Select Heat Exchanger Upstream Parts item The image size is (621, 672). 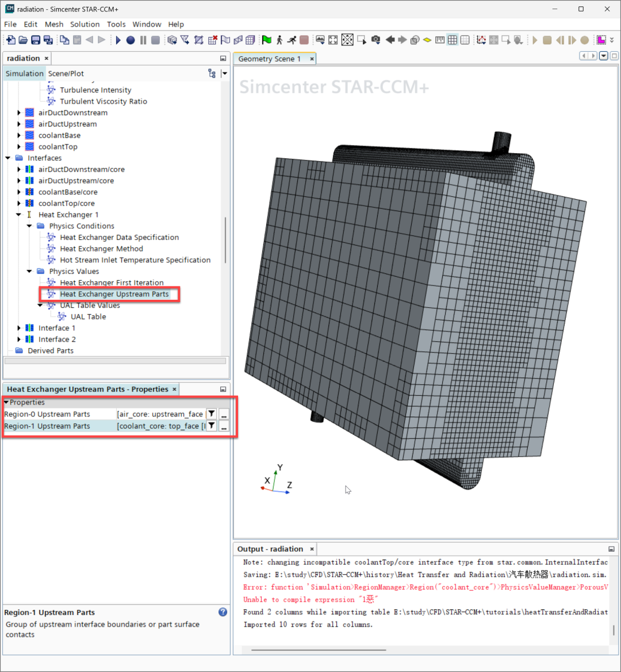(x=114, y=294)
